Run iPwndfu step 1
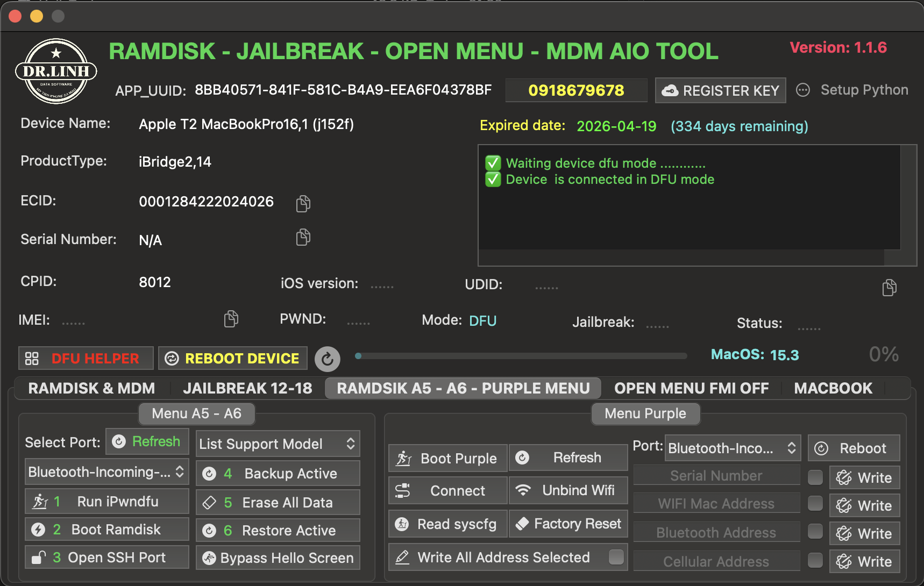The image size is (924, 586). point(107,502)
